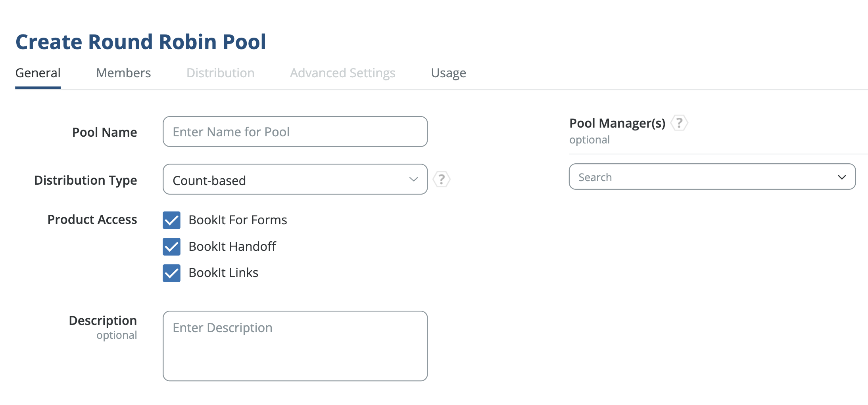Click the Distribution Type help icon
This screenshot has width=868, height=405.
[x=441, y=180]
